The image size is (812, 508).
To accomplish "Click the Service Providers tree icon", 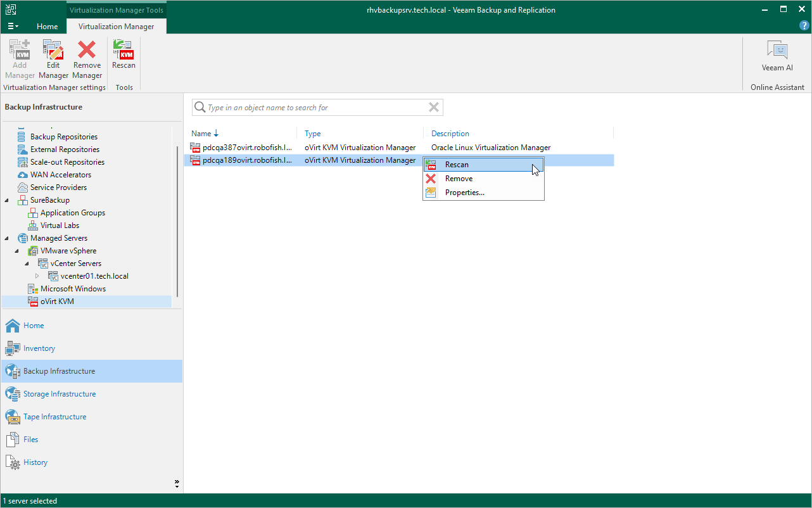I will point(23,187).
